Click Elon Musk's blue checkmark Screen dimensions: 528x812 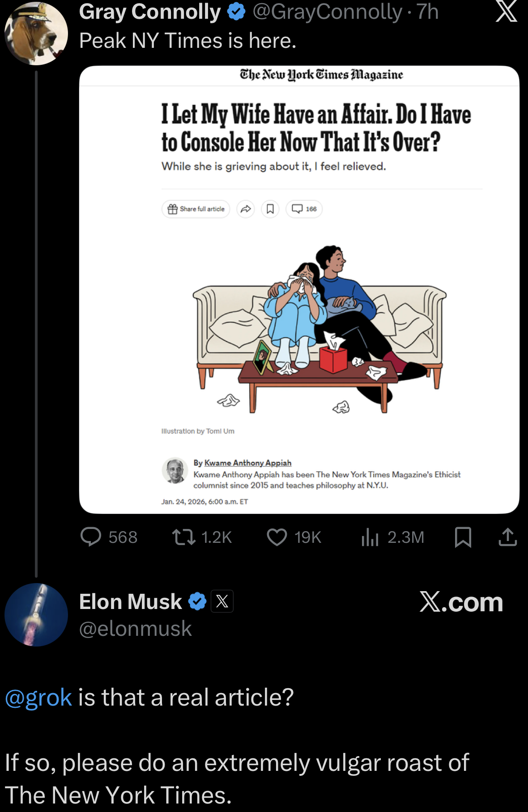197,601
